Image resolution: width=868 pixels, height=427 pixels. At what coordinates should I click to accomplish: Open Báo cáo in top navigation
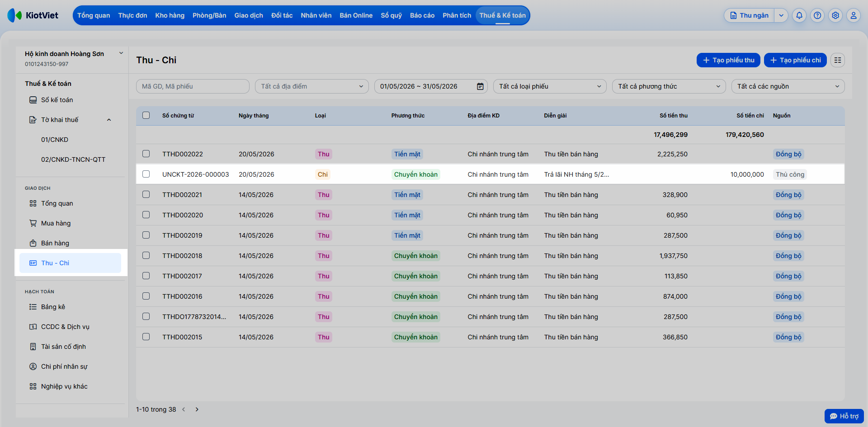[422, 15]
